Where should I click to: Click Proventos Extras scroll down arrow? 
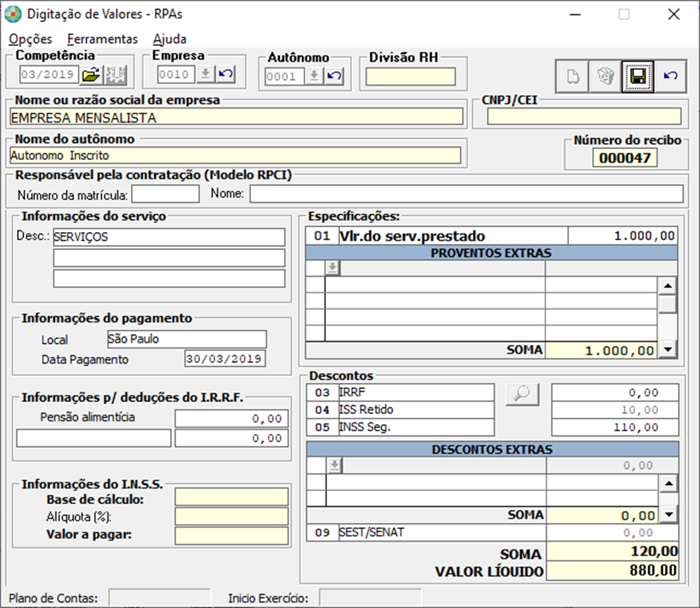(x=668, y=350)
